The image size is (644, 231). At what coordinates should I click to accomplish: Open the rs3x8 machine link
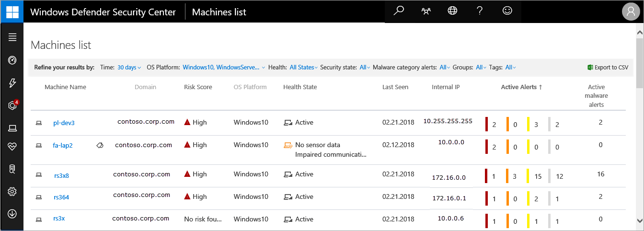(x=61, y=175)
